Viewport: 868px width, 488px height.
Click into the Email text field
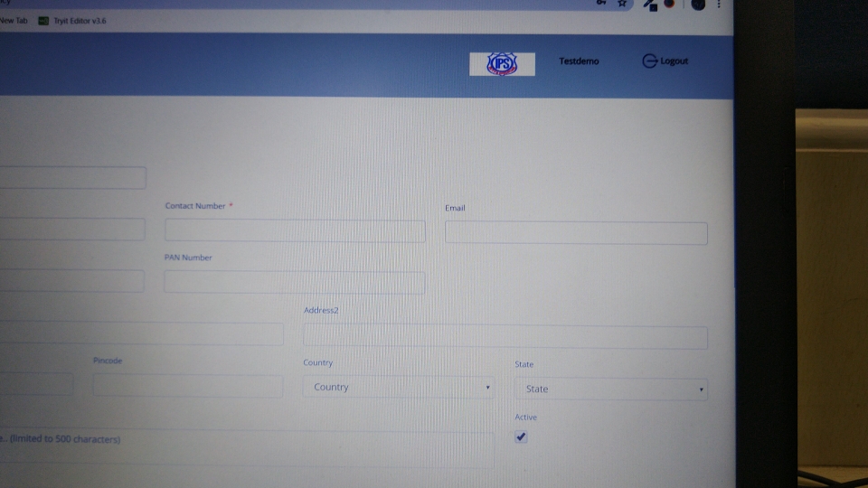(576, 233)
